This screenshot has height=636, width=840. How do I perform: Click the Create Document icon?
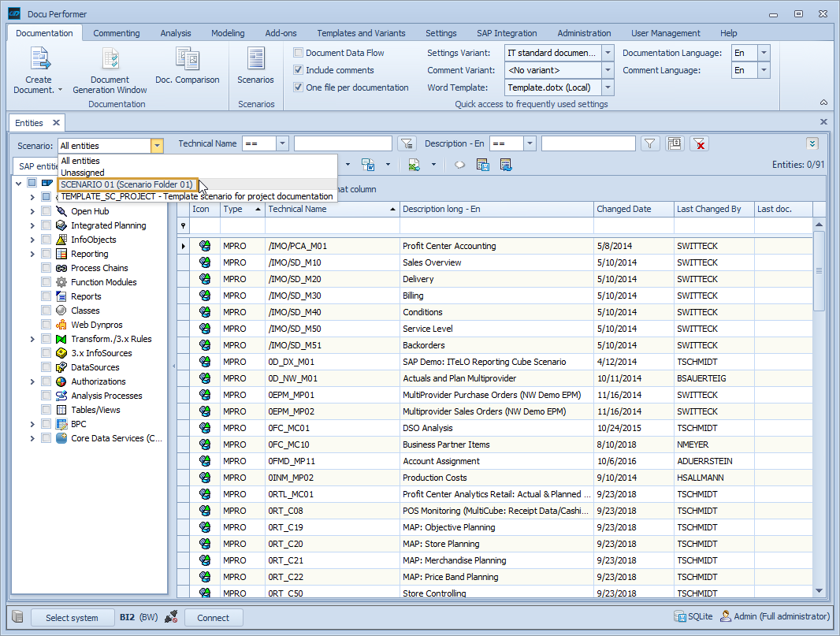click(38, 60)
